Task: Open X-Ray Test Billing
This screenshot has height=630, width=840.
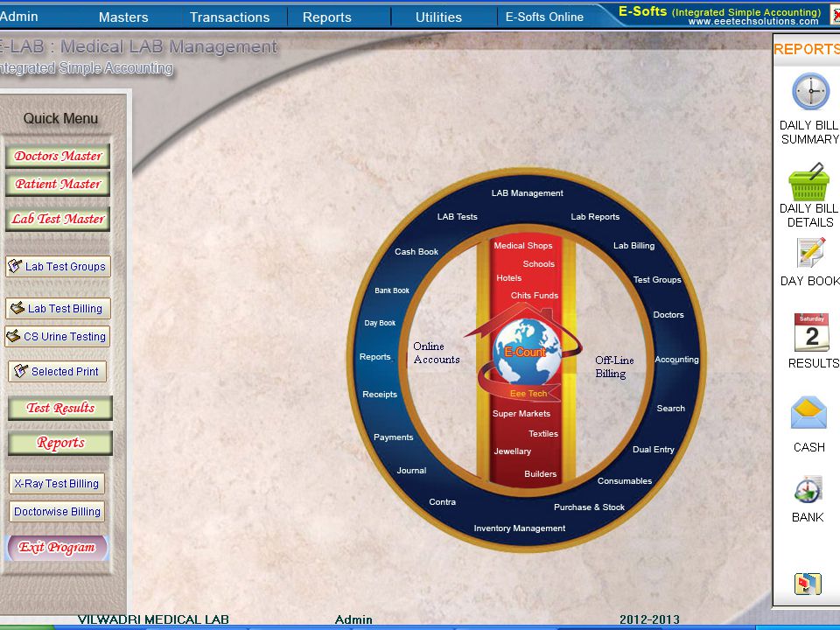Action: tap(57, 483)
